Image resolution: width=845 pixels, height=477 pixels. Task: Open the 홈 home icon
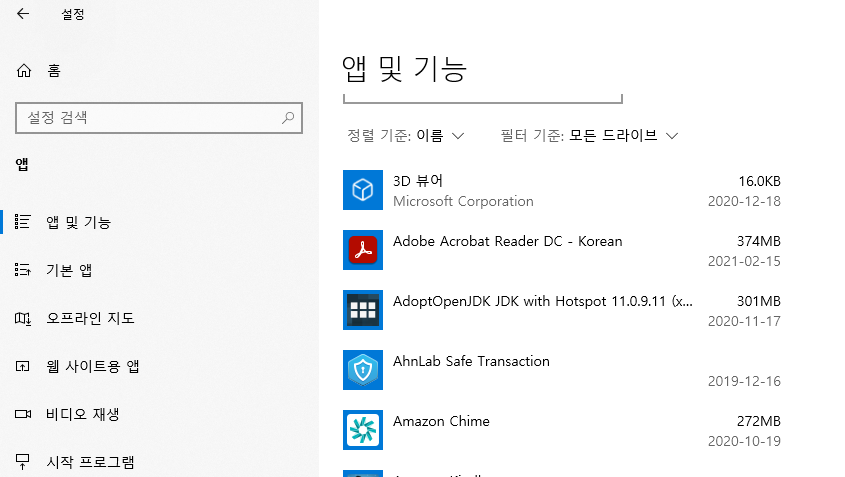(x=24, y=71)
